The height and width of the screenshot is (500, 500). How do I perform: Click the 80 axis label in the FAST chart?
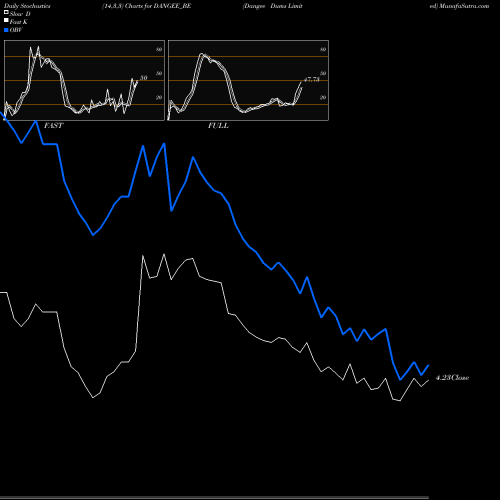click(x=159, y=49)
